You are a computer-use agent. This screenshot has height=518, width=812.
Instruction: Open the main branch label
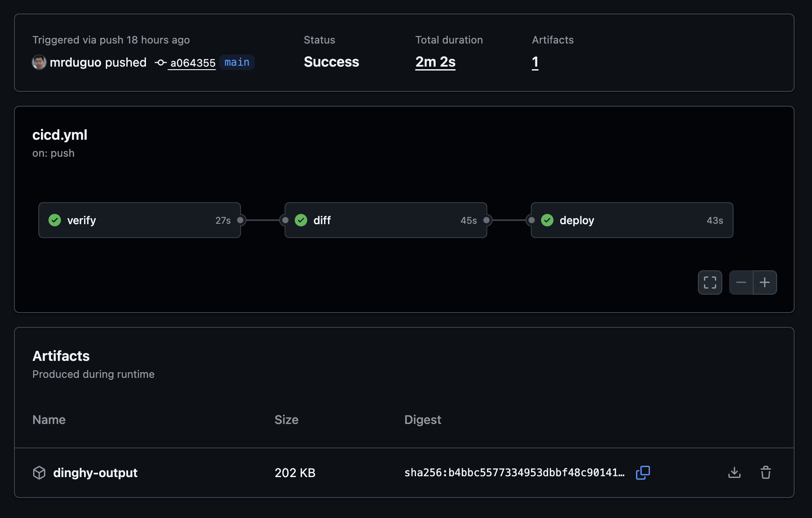[x=237, y=62]
